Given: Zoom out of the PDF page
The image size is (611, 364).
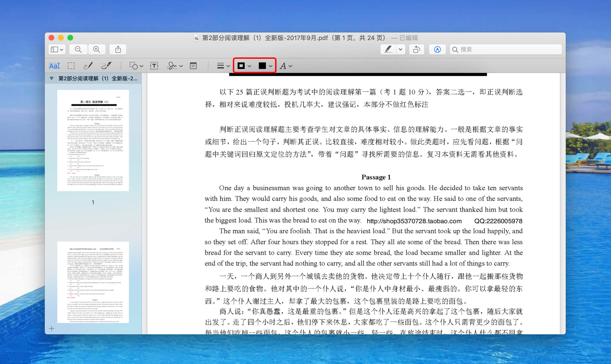Looking at the screenshot, I should (x=78, y=49).
